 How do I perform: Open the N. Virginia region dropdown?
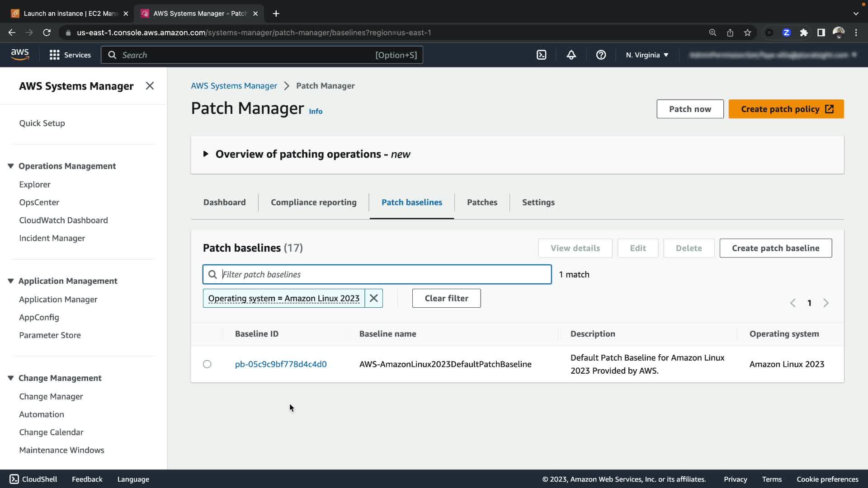coord(647,55)
